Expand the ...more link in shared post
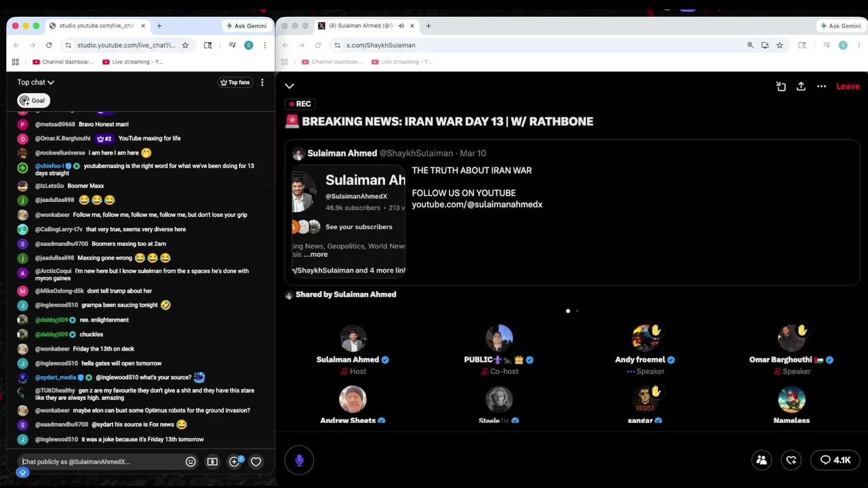 315,254
